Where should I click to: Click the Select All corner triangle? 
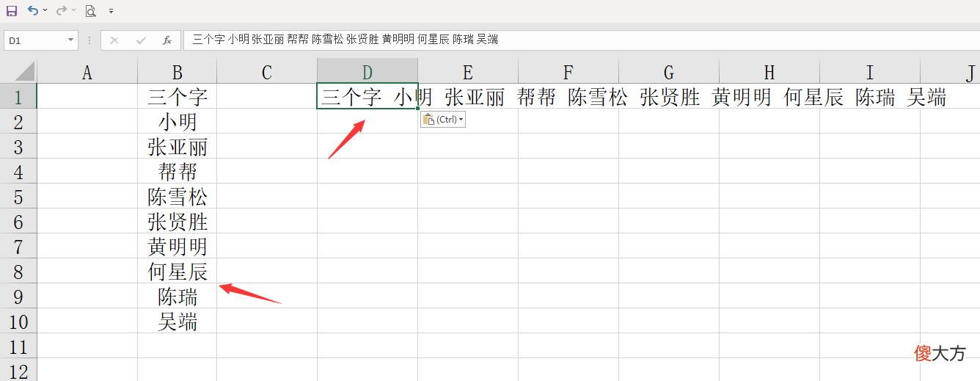pos(18,72)
